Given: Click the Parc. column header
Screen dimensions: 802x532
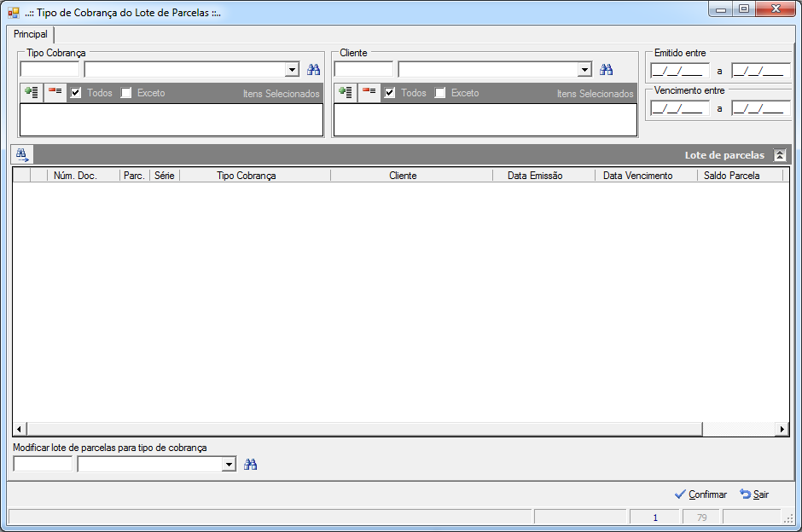Looking at the screenshot, I should pos(134,176).
